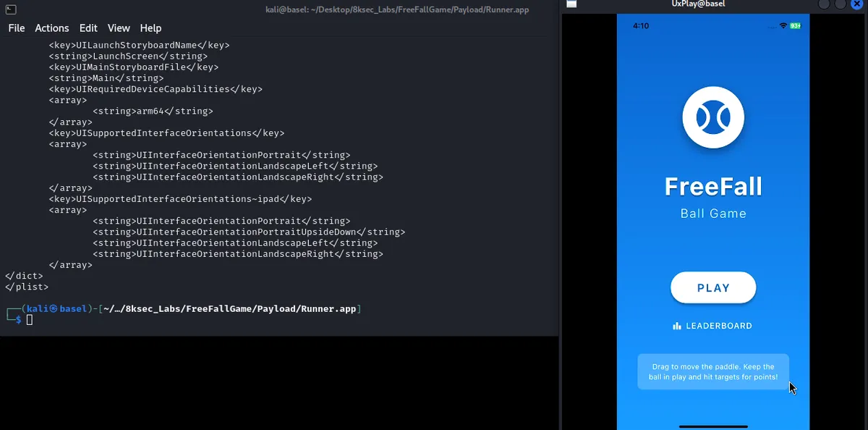Click the LaunchScreen string line
Screen dimensions: 868x430
(128, 56)
